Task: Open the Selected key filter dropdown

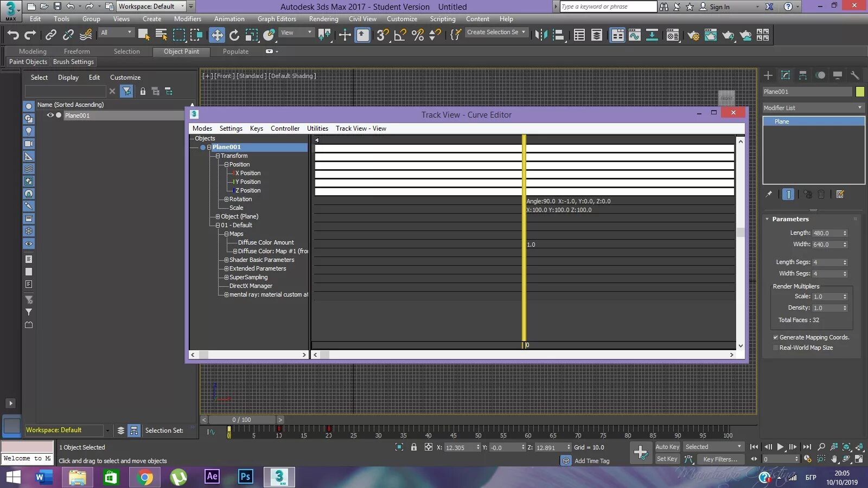Action: point(713,447)
